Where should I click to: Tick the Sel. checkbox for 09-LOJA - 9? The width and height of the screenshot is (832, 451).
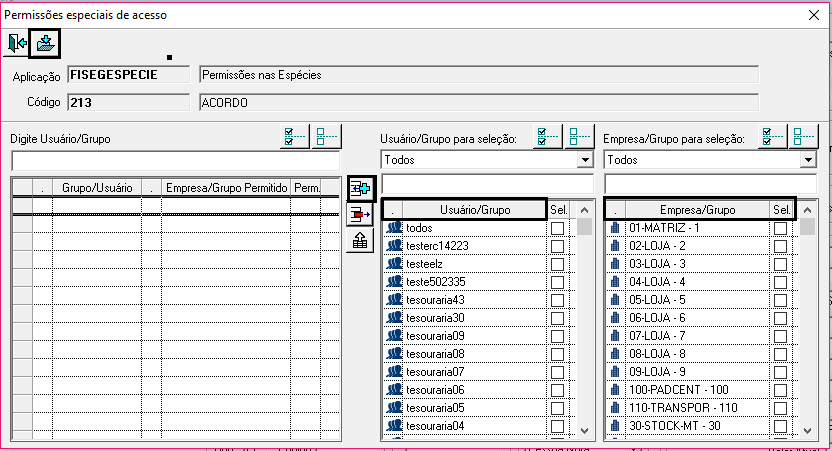tap(780, 372)
